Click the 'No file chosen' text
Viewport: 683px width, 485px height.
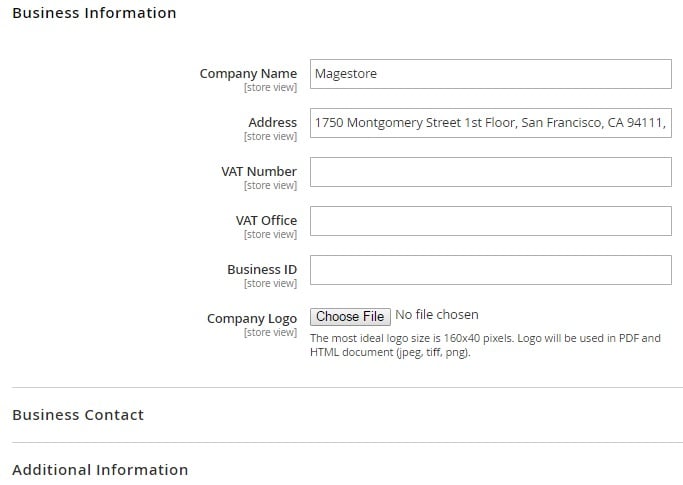pyautogui.click(x=436, y=315)
